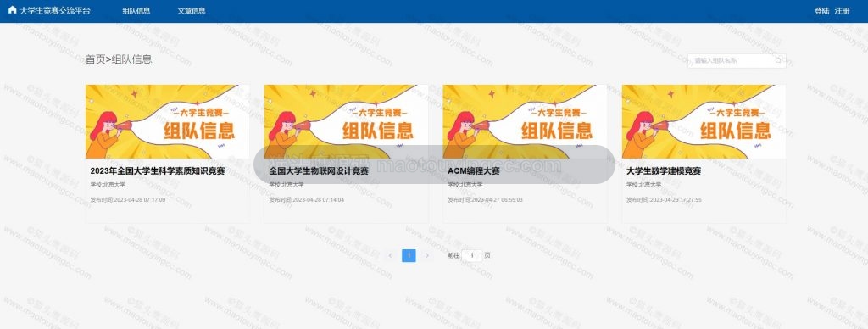
Task: Focus the team name search input field
Action: click(737, 60)
